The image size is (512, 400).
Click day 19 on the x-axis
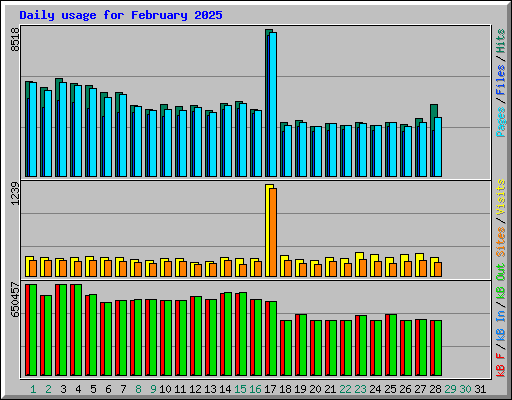pyautogui.click(x=300, y=389)
